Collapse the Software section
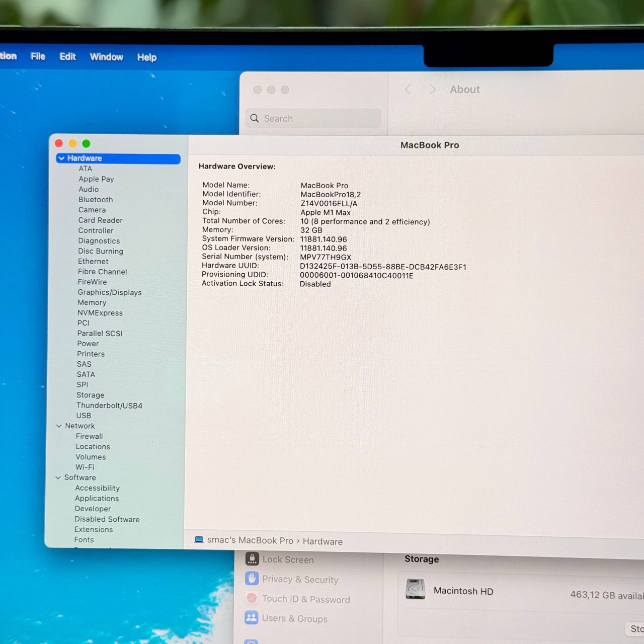This screenshot has height=644, width=644. click(58, 477)
